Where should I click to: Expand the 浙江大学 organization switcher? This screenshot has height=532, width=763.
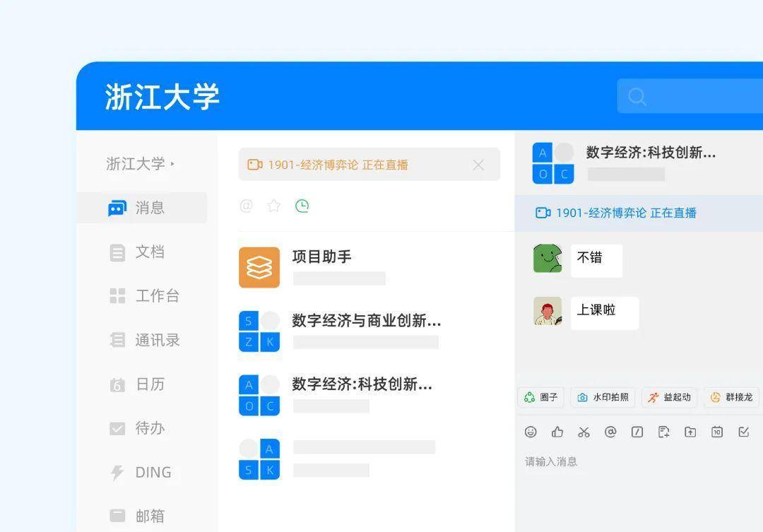[x=140, y=163]
